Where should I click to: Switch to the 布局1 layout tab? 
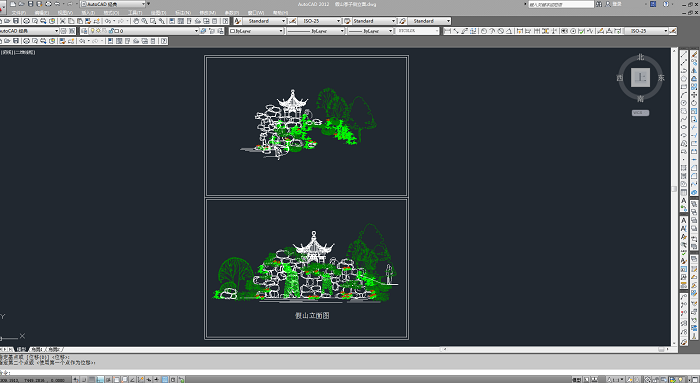(x=37, y=350)
